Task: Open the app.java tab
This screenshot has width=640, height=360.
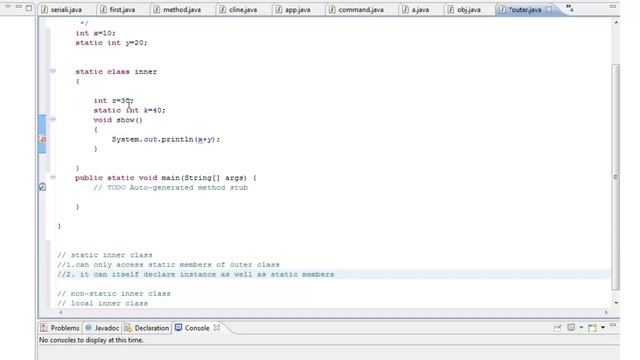Action: pos(293,9)
